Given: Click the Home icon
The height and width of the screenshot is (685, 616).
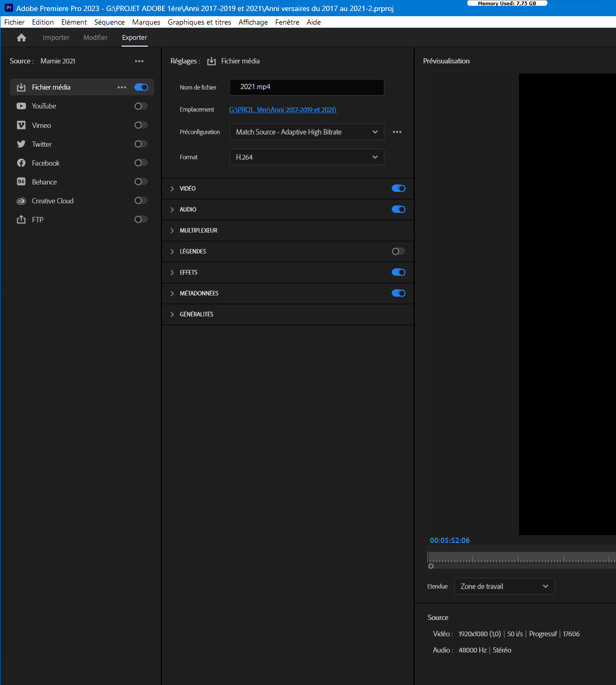Looking at the screenshot, I should tap(21, 38).
